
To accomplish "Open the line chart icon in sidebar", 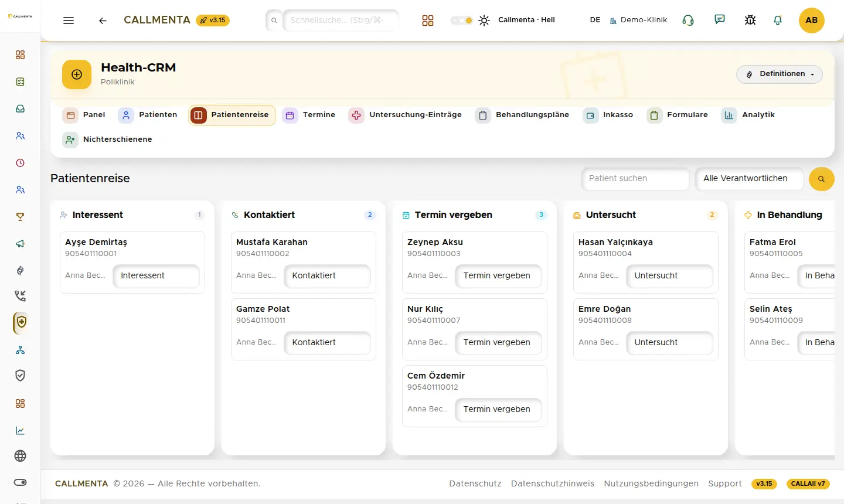I will pos(21,431).
